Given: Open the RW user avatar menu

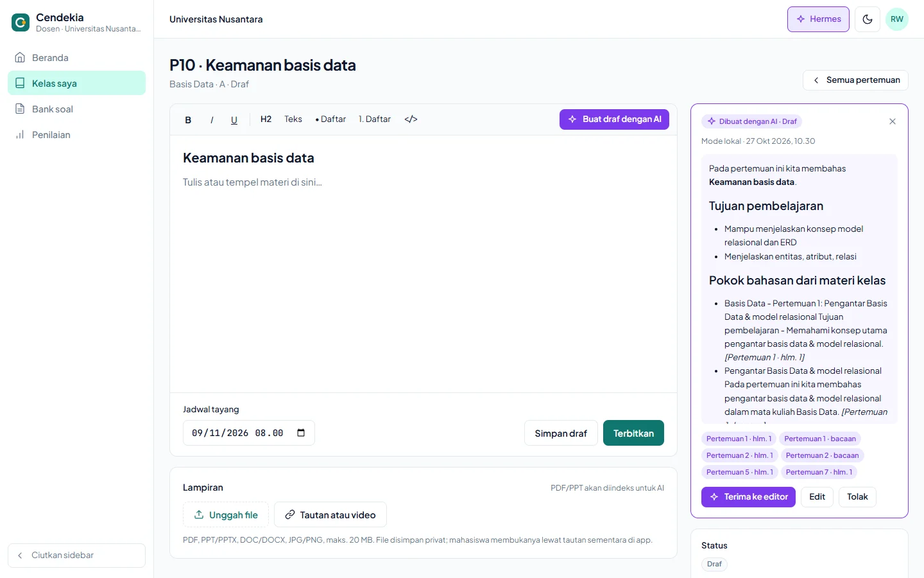Looking at the screenshot, I should (x=897, y=19).
